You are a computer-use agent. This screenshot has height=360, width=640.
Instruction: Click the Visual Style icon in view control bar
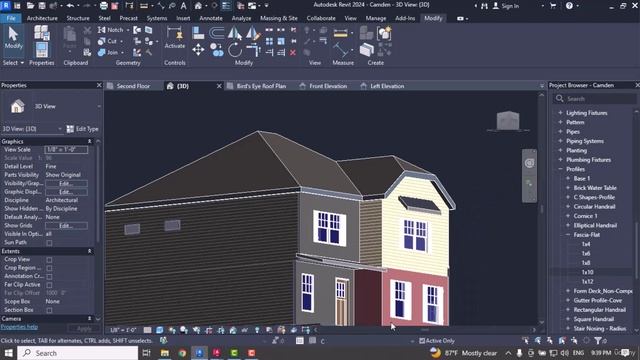pos(160,330)
